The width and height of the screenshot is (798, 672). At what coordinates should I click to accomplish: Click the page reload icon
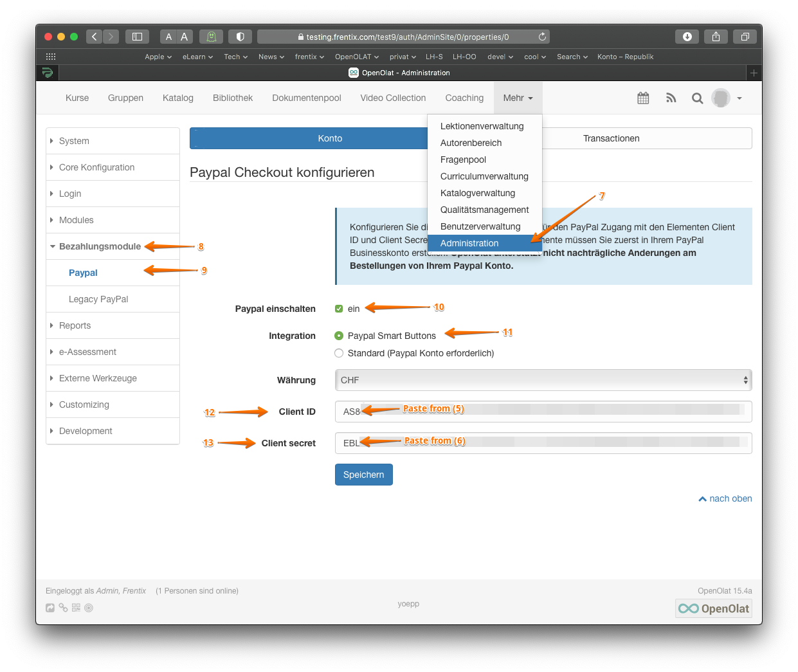pos(542,37)
